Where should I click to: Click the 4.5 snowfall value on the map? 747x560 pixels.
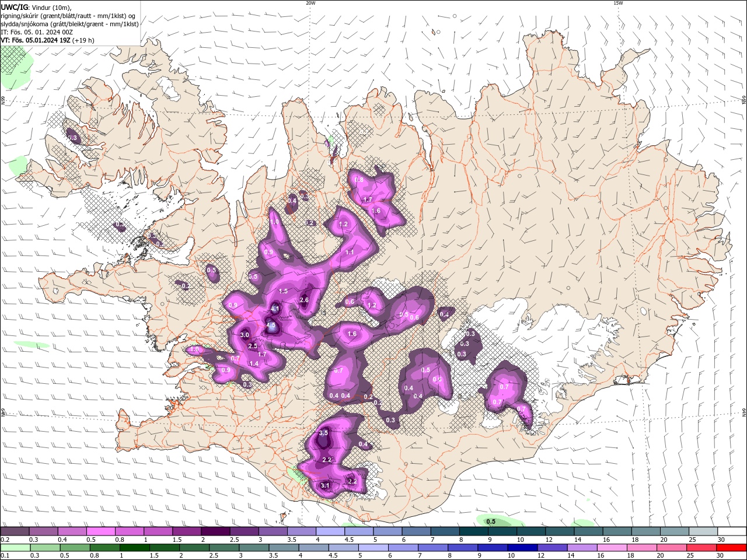[x=271, y=325]
